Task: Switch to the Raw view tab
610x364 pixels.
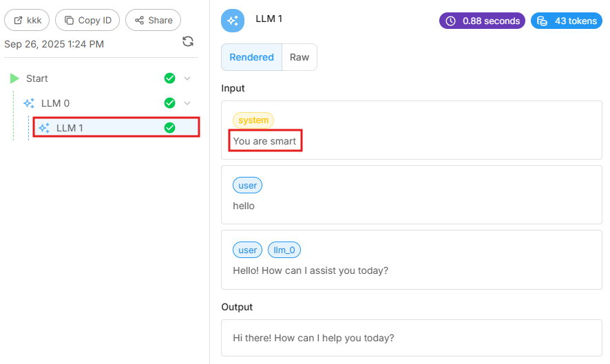Action: click(299, 58)
